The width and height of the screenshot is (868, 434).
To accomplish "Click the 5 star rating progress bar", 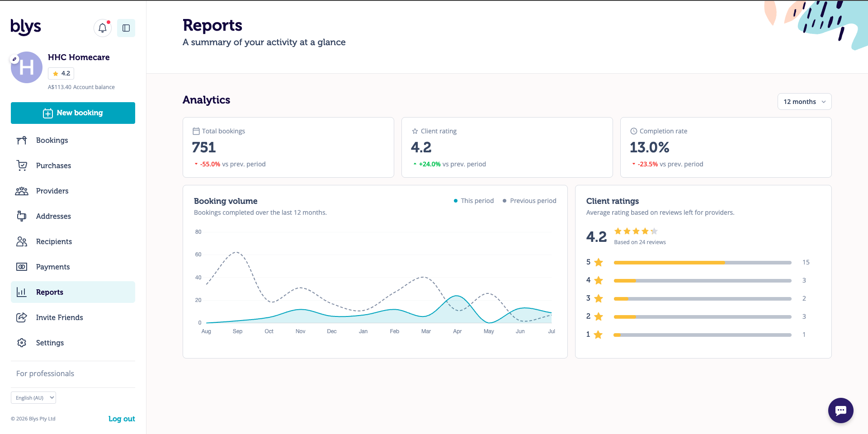I will (703, 263).
